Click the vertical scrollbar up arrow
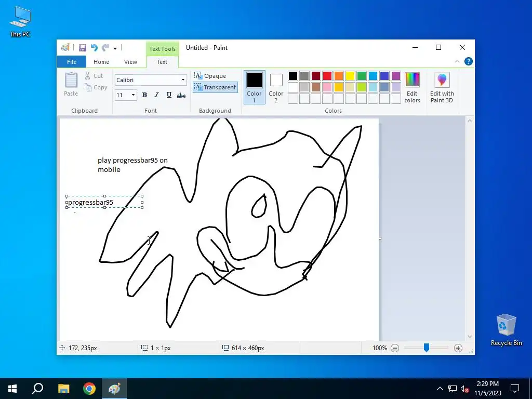This screenshot has width=532, height=399. pos(470,121)
